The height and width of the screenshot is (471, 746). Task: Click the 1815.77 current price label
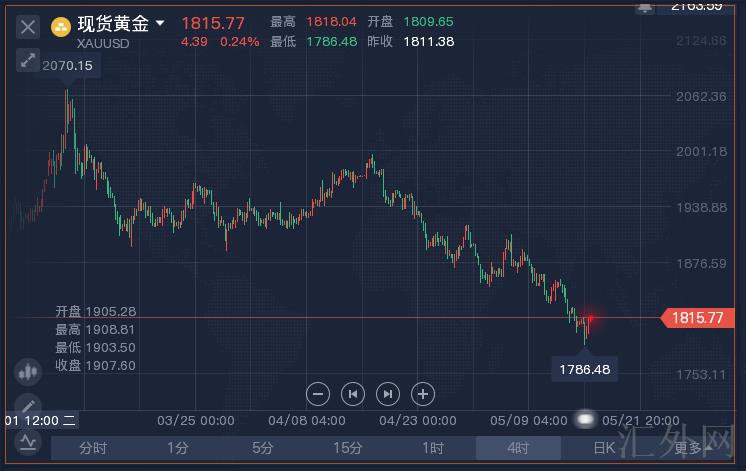pos(699,318)
